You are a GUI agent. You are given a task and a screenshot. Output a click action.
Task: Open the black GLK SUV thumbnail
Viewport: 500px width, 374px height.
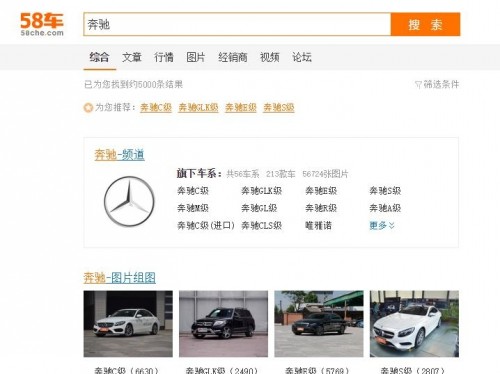223,324
